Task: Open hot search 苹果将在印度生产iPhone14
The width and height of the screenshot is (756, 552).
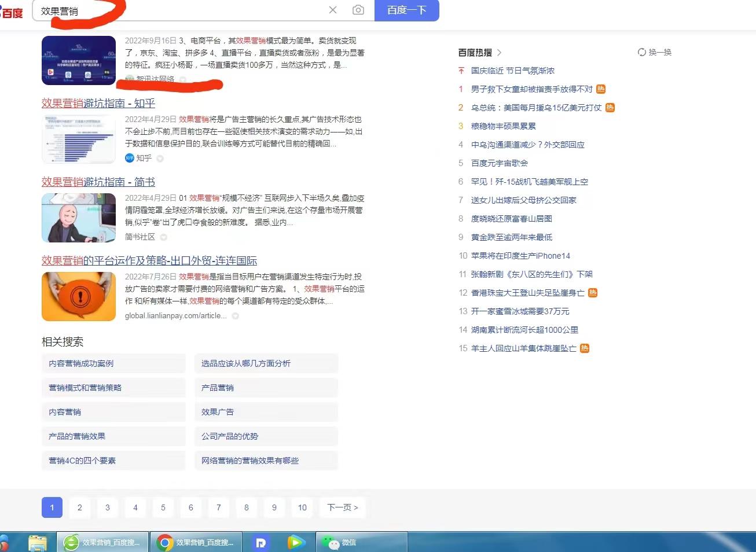Action: click(520, 256)
